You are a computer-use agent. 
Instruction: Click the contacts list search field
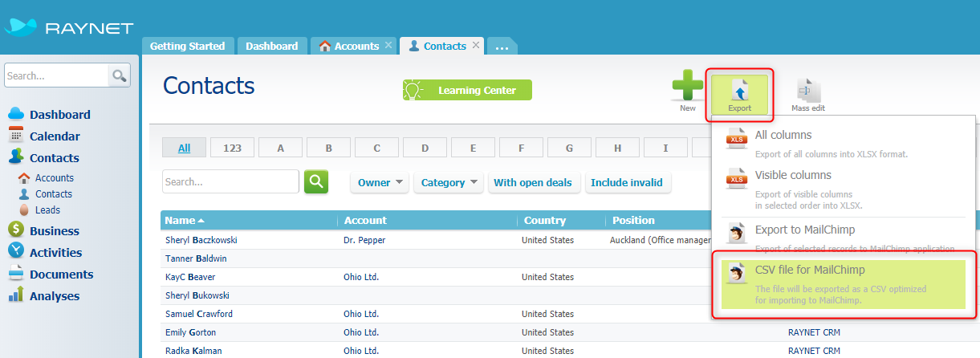point(230,181)
